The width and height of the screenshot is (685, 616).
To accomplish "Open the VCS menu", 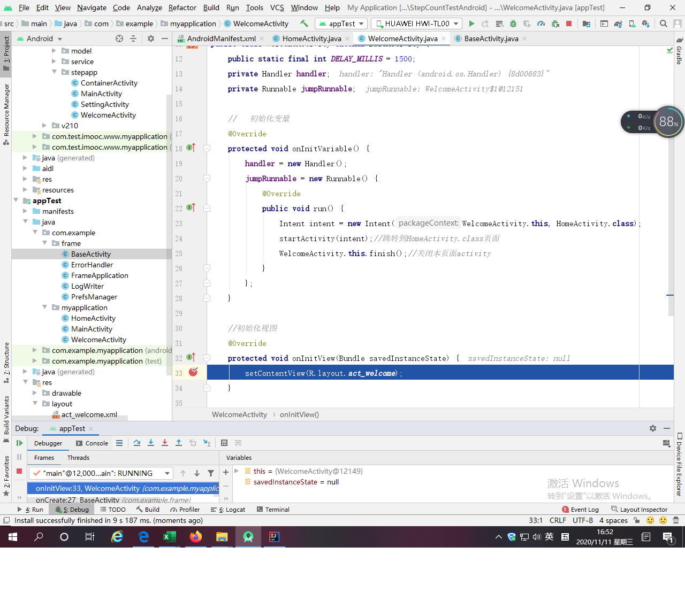I will [x=277, y=7].
